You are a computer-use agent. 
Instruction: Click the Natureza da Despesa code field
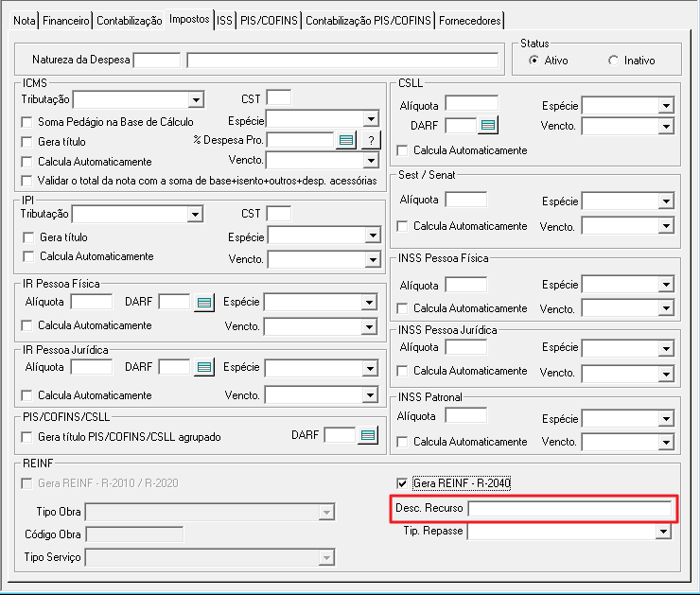(x=157, y=61)
